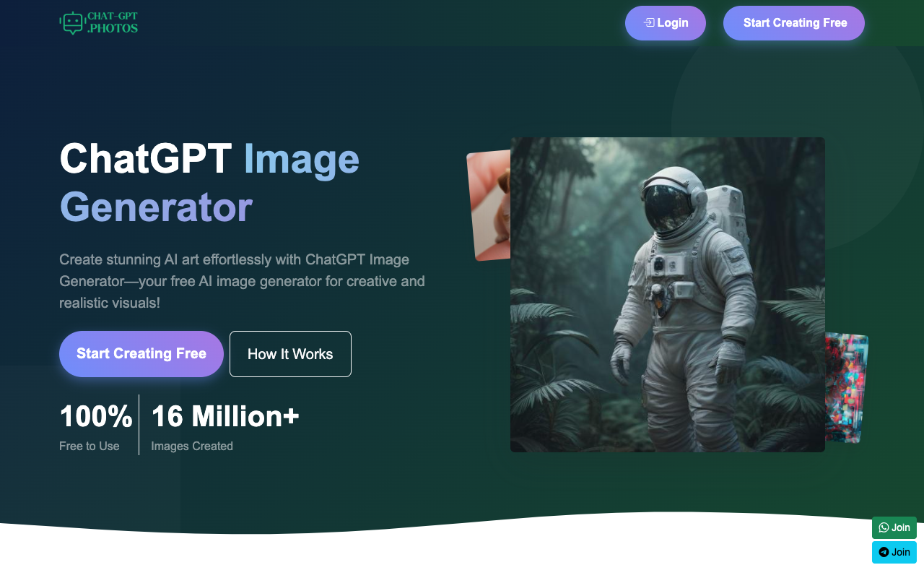Click the CHAT-GPT .PHOTOS logo text
The height and width of the screenshot is (578, 924).
pos(112,23)
